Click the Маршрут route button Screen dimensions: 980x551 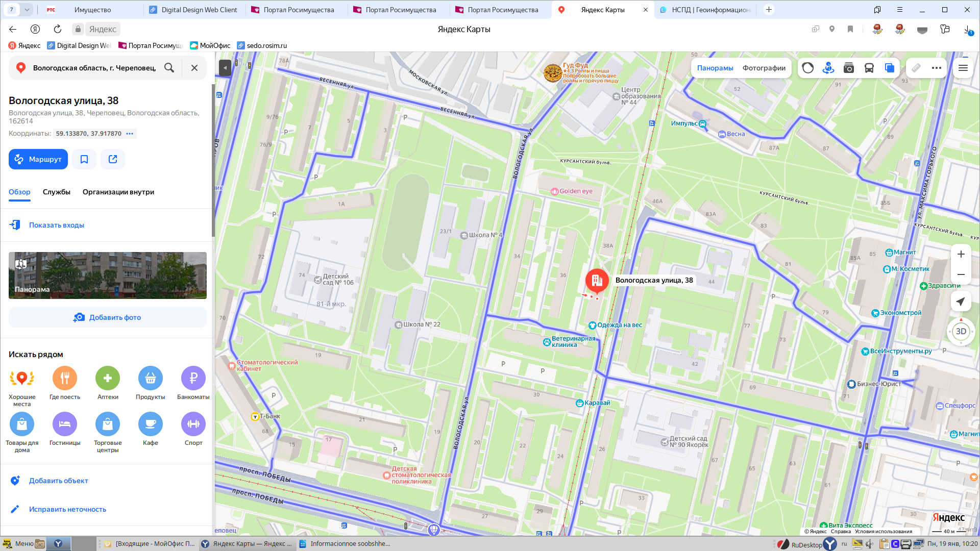pyautogui.click(x=38, y=159)
